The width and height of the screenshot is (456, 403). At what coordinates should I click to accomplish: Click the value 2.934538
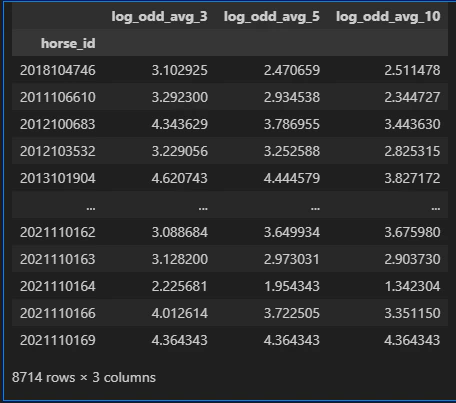[292, 97]
